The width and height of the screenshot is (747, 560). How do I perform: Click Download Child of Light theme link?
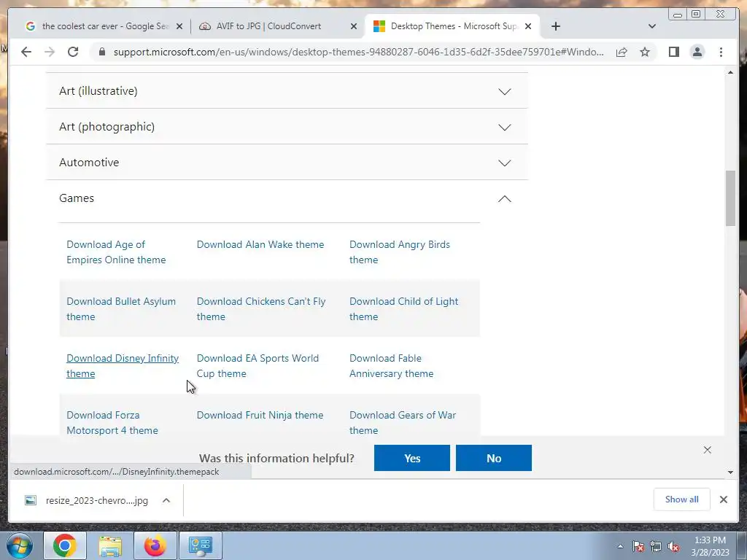(x=403, y=309)
